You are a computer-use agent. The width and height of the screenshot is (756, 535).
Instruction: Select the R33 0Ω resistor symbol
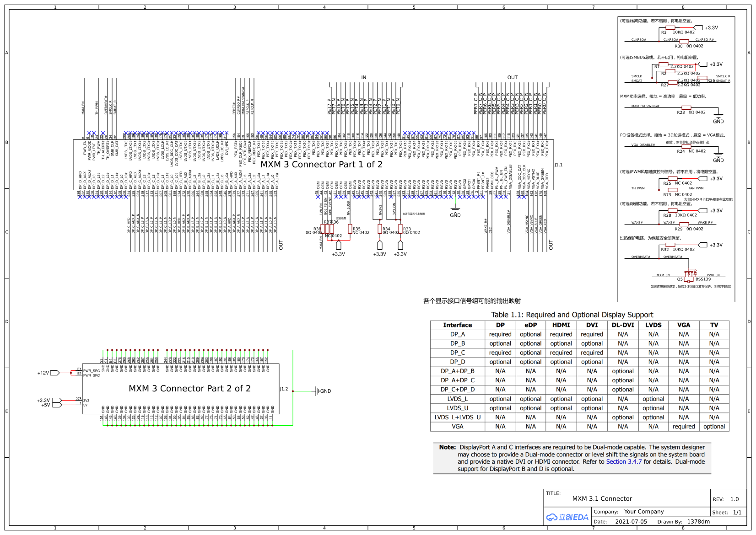coord(400,229)
